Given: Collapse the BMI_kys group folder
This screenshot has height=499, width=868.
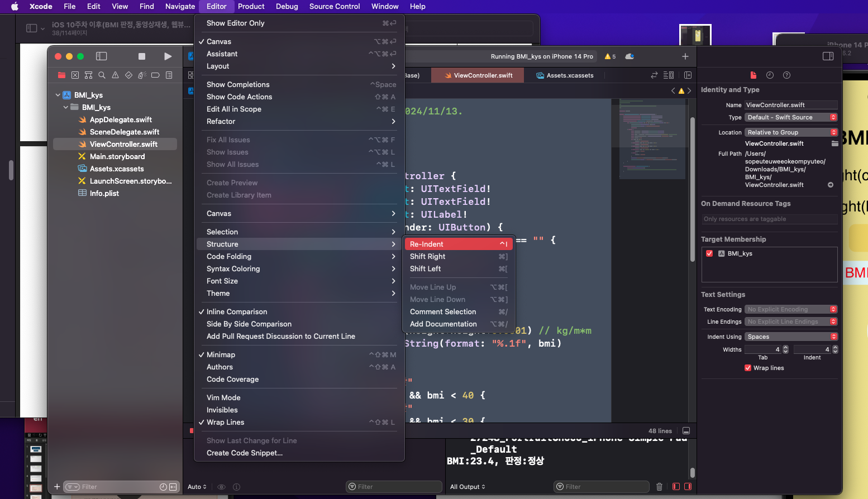Looking at the screenshot, I should pyautogui.click(x=65, y=107).
